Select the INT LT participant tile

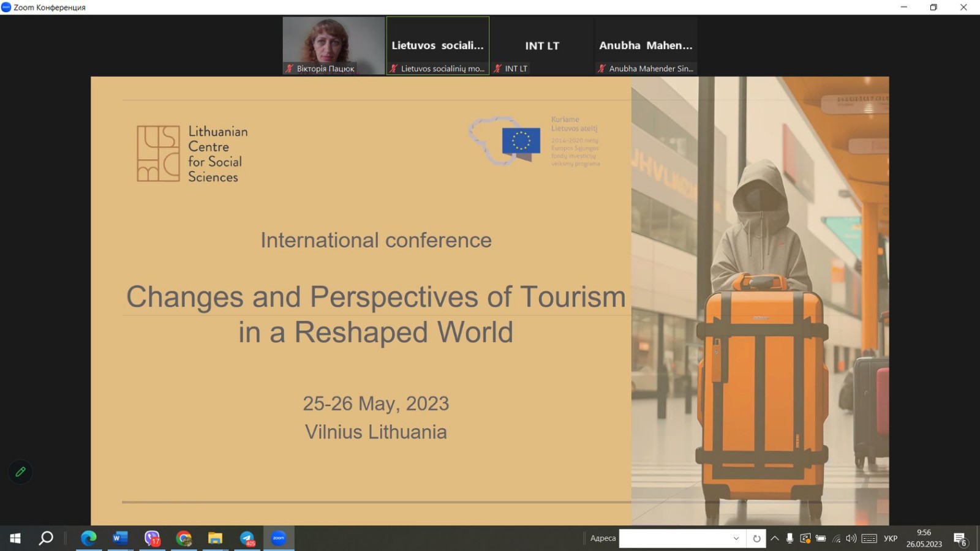pos(542,45)
